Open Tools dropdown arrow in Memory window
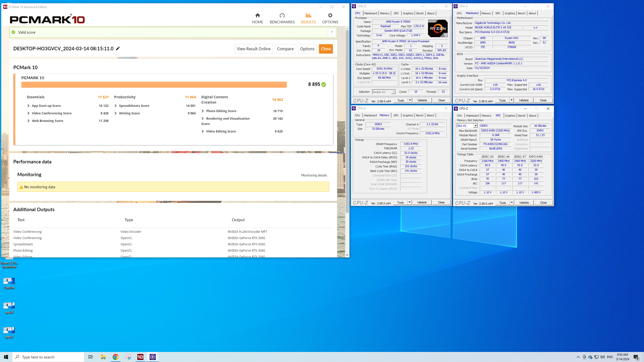Image resolution: width=644 pixels, height=362 pixels. (410, 202)
